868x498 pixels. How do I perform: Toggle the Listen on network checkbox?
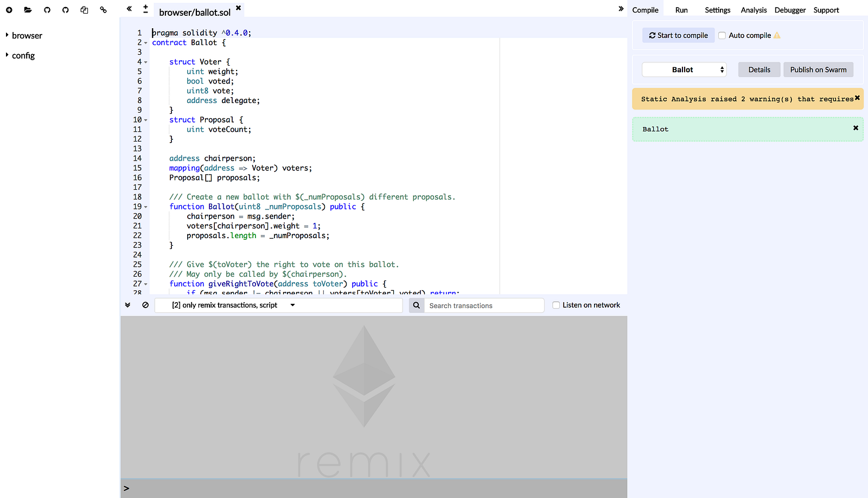(556, 305)
